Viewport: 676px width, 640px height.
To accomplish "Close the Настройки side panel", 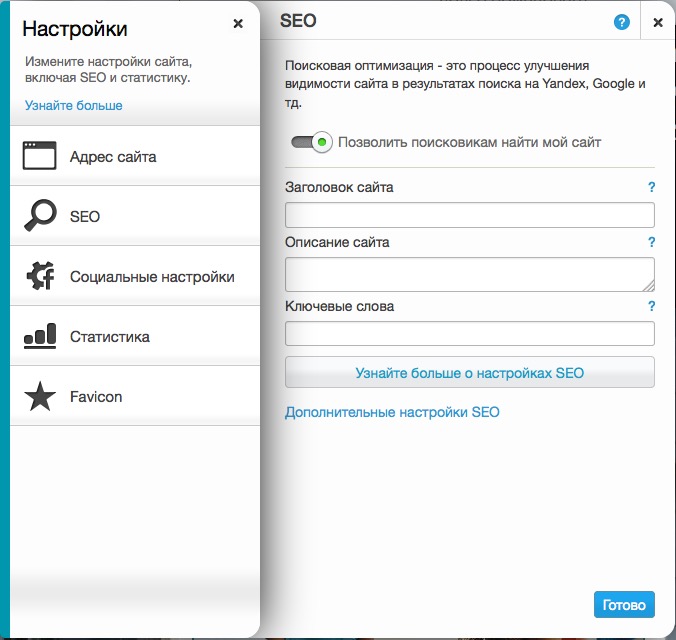I will point(238,23).
